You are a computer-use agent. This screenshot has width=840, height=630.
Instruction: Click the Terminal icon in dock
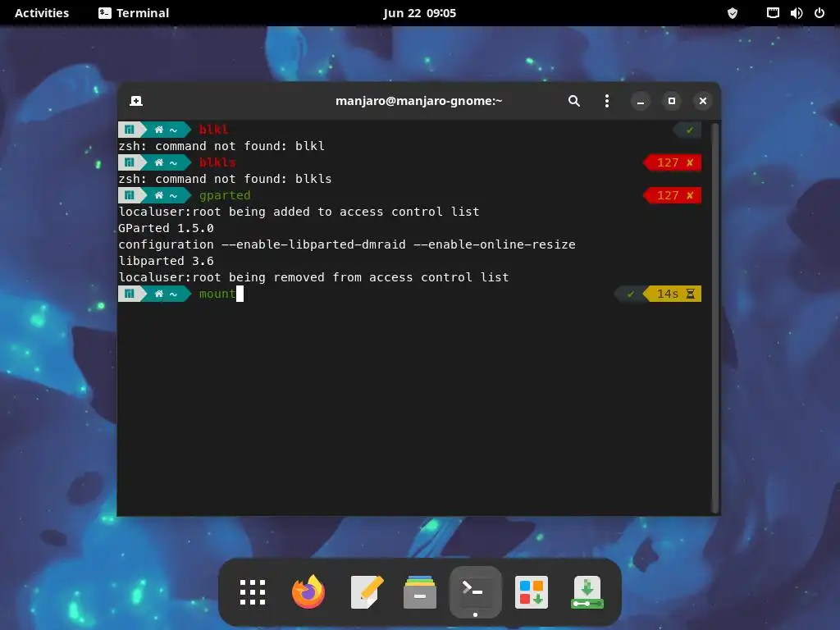tap(476, 591)
